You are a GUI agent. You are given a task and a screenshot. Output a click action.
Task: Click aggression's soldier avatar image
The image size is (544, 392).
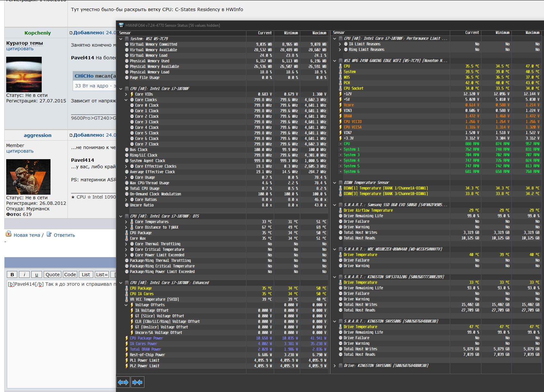[28, 177]
